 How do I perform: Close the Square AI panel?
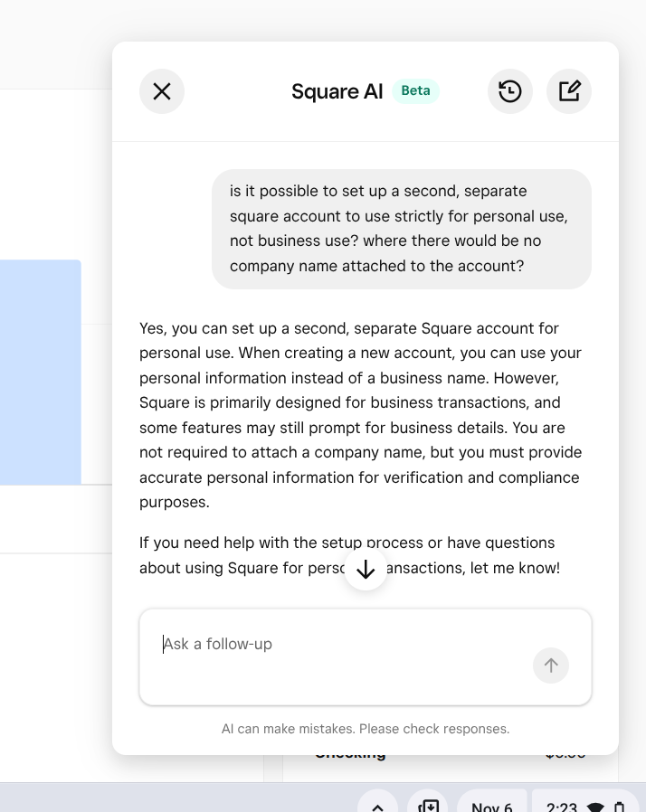(162, 91)
